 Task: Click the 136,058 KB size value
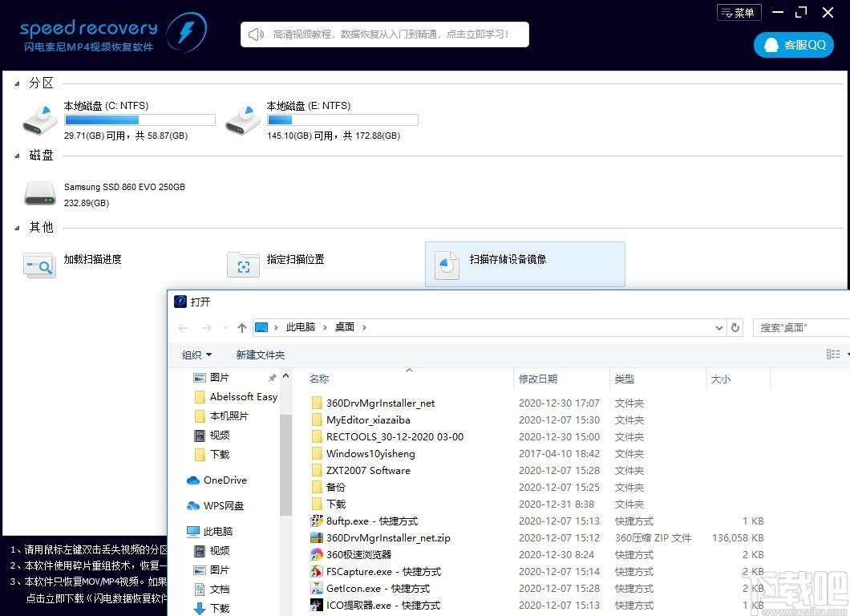pyautogui.click(x=738, y=538)
